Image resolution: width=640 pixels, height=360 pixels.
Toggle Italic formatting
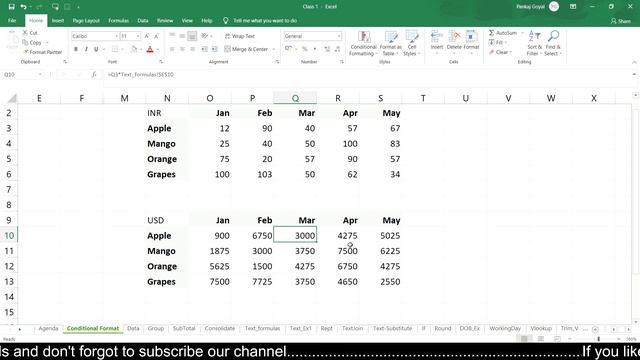(86, 49)
